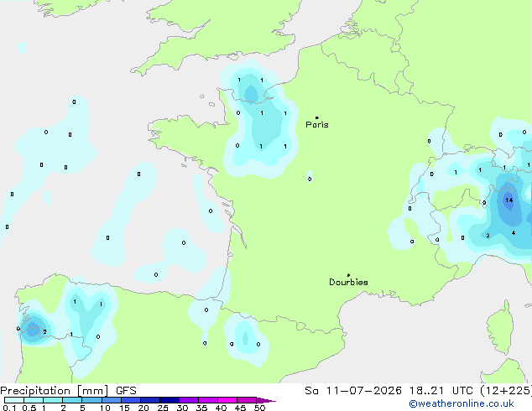Screen dimensions: 532x411
Task: Select the black dot marking Paris
Action: point(317,117)
